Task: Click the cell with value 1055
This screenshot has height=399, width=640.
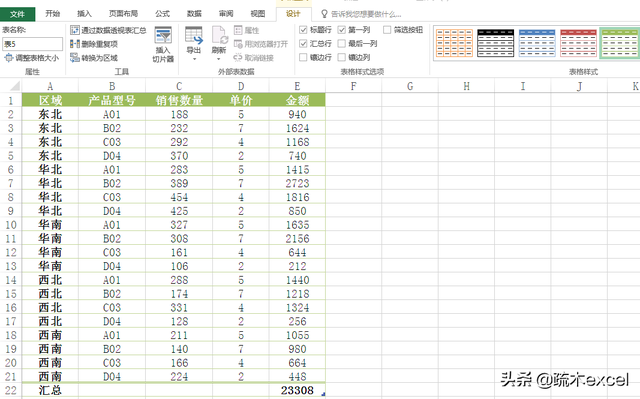Action: coord(297,335)
